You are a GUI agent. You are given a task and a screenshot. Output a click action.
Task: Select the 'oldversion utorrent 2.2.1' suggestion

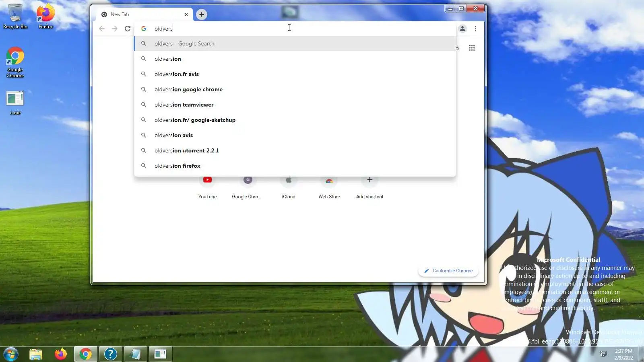coord(295,150)
